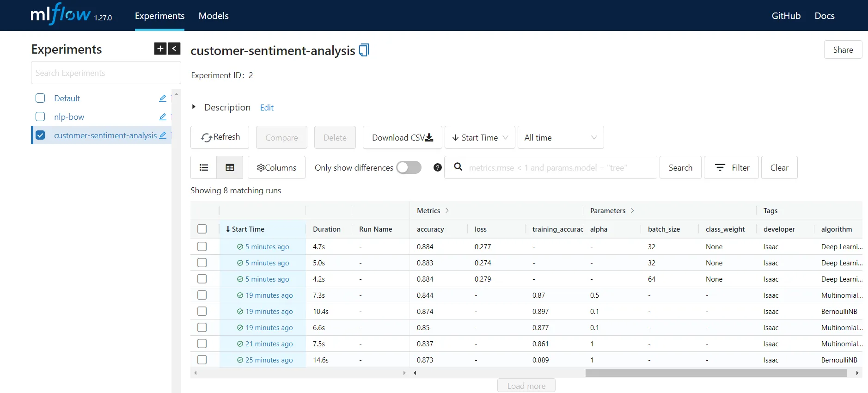Select the nlp-bow experiment checkbox
868x393 pixels.
point(40,117)
